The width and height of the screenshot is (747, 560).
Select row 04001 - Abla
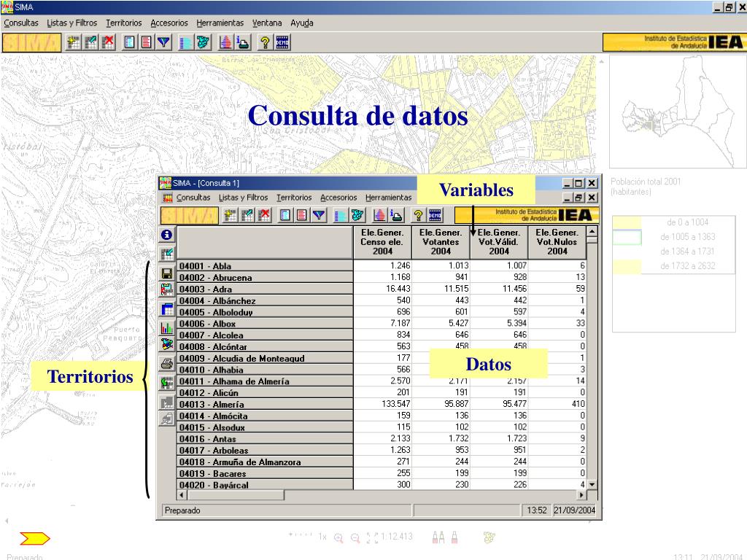click(x=265, y=266)
